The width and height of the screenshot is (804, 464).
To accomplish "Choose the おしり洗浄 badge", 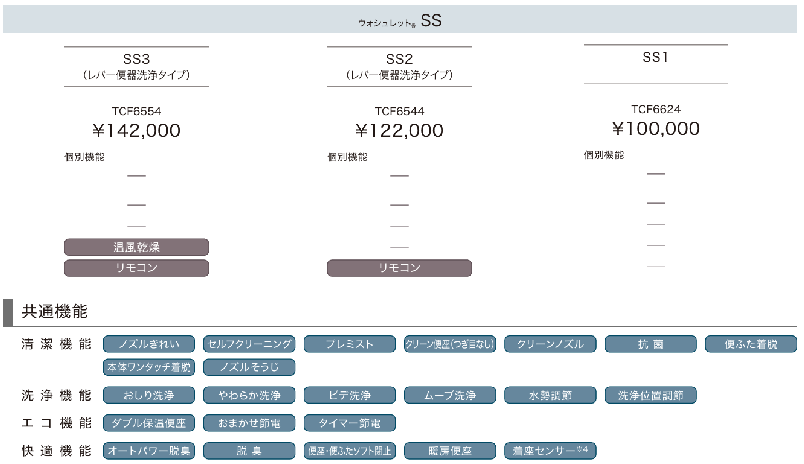I will click(x=149, y=395).
